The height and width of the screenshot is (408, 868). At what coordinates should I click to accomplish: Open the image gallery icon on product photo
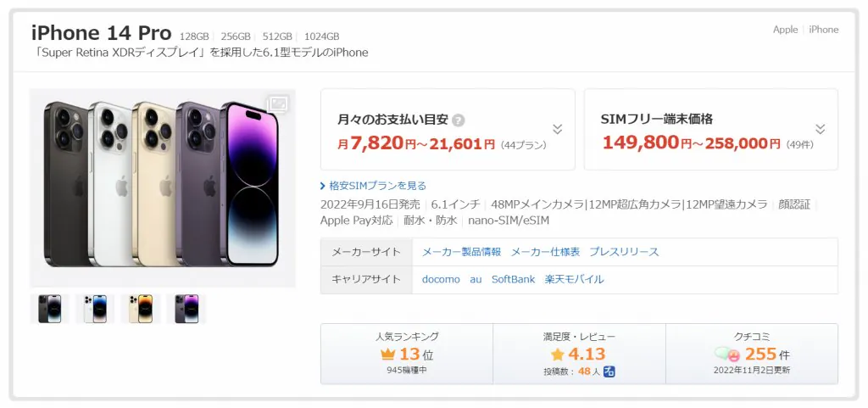277,104
